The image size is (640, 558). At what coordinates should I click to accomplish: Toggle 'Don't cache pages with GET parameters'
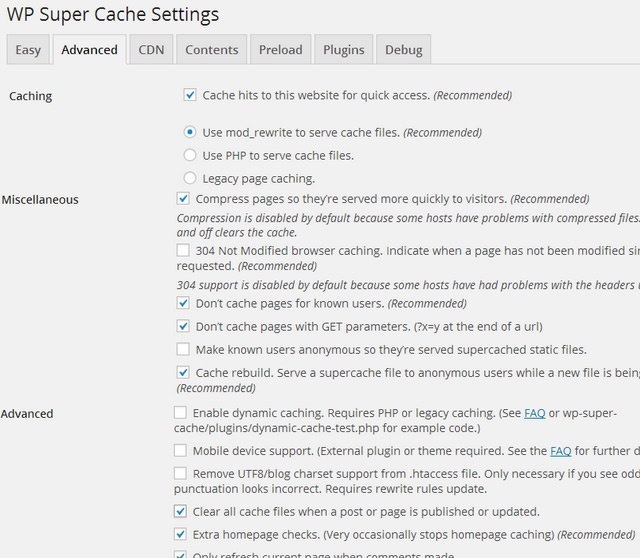[183, 326]
